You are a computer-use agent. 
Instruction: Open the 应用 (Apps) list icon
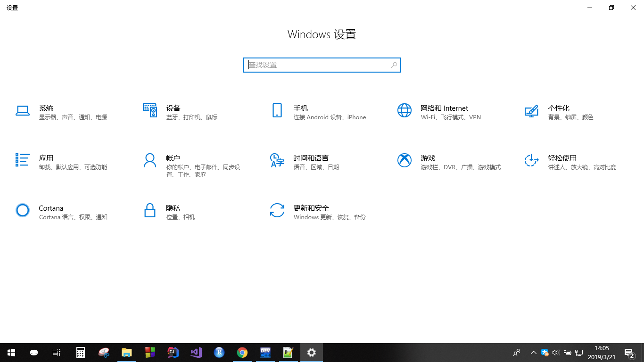(23, 160)
